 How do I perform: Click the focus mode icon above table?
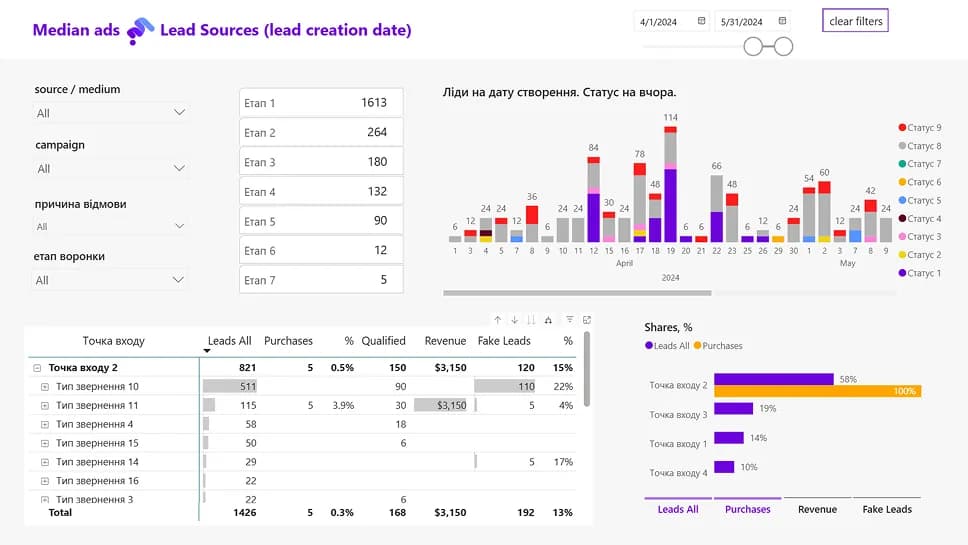pyautogui.click(x=587, y=320)
